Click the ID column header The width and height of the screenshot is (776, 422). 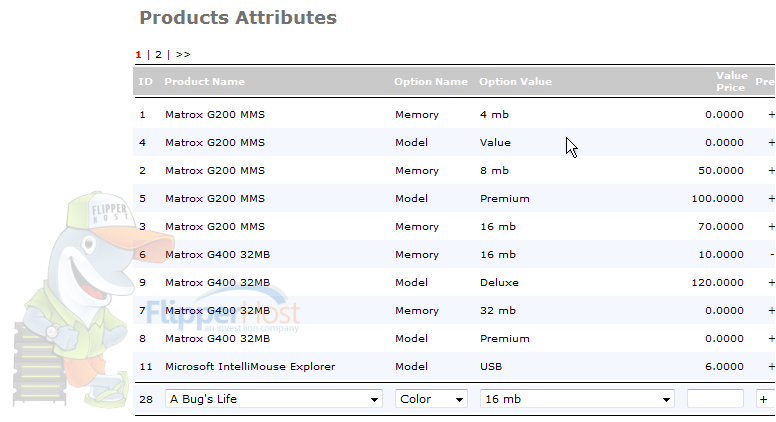tap(145, 82)
